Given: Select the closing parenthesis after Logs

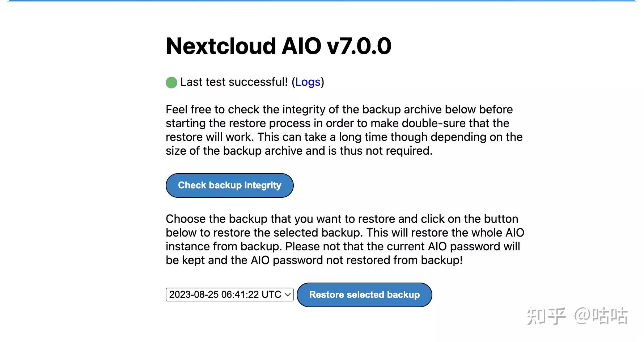Looking at the screenshot, I should pos(322,82).
